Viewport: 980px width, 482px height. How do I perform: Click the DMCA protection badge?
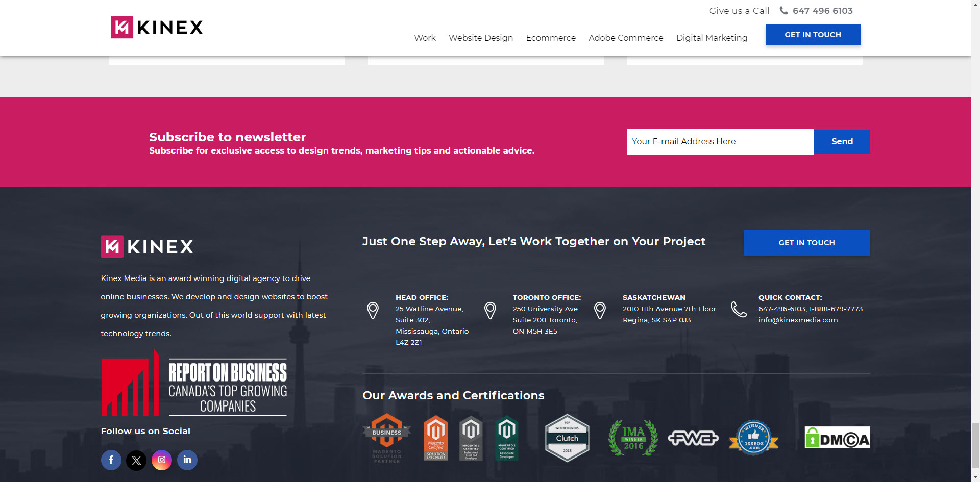pos(837,438)
